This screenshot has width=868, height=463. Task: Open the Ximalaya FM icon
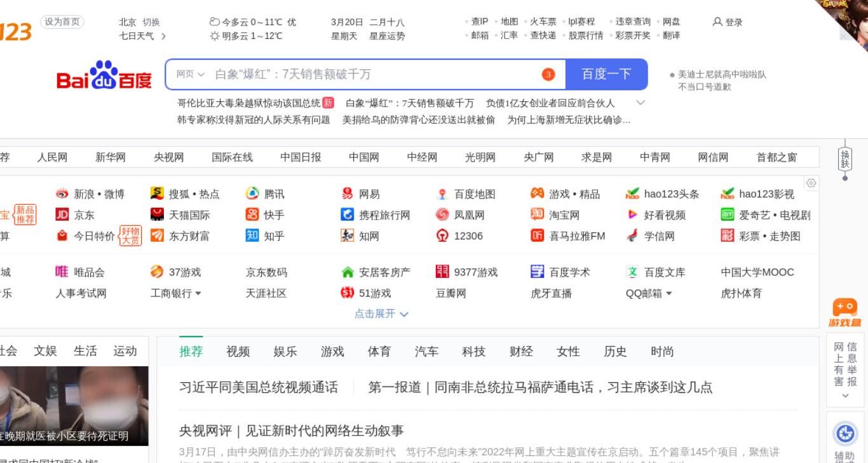pos(537,236)
